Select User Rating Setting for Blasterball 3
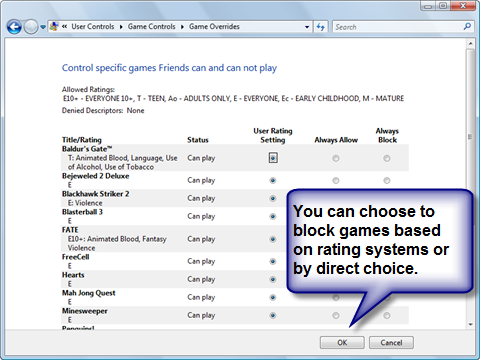480x360 pixels. coord(273,216)
